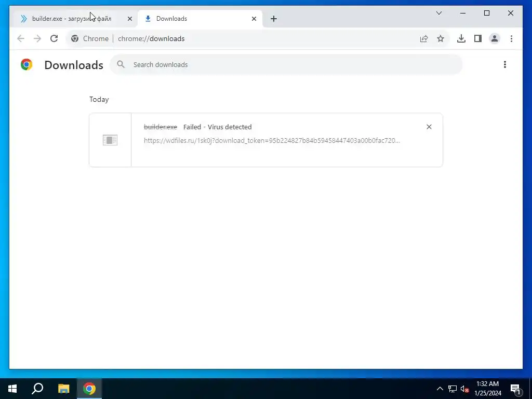Click the browser back arrow

pos(21,38)
